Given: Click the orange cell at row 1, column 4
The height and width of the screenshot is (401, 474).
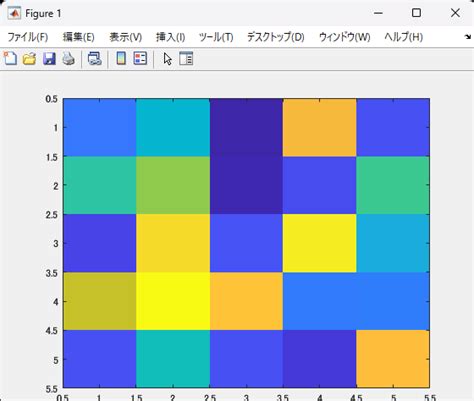Looking at the screenshot, I should 319,127.
